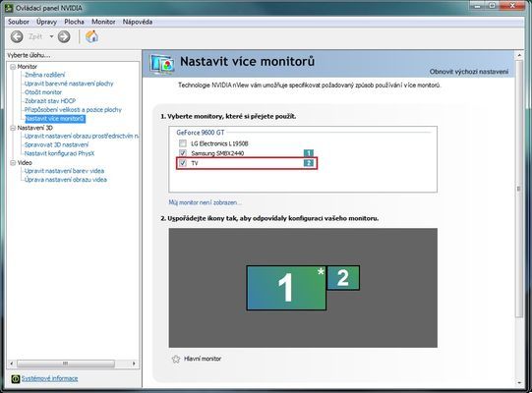This screenshot has width=532, height=393.
Task: Click the Systémové informace icon
Action: coord(16,379)
